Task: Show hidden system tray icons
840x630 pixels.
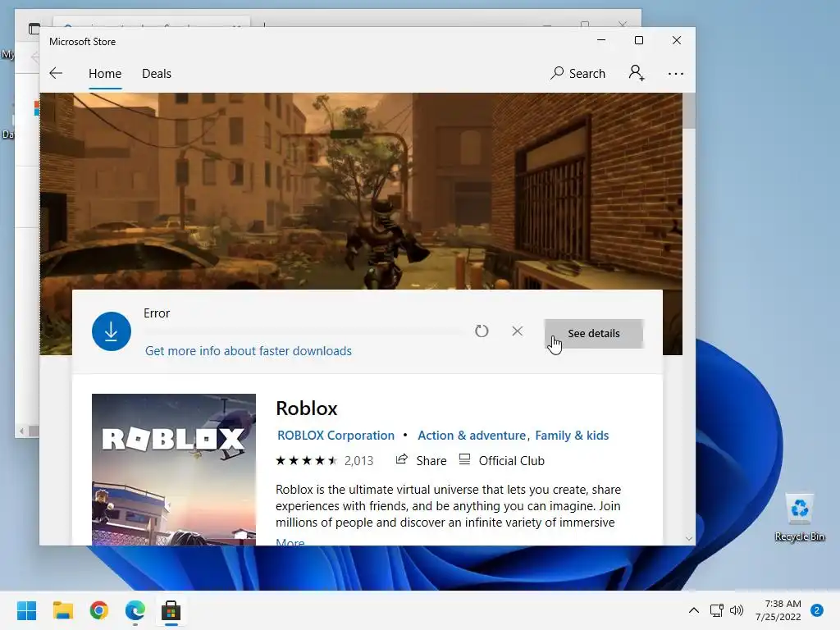Action: click(x=694, y=610)
